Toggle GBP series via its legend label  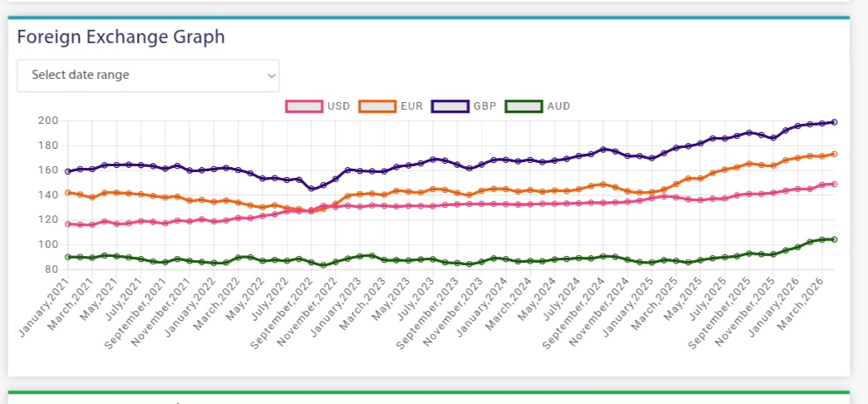point(484,106)
